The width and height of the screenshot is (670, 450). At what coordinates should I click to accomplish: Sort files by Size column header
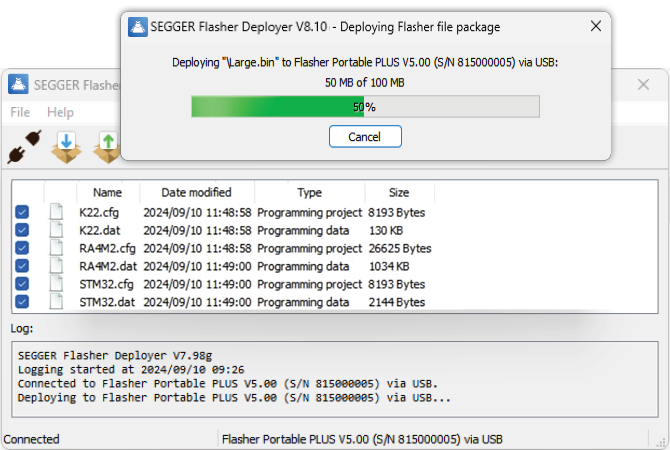399,192
